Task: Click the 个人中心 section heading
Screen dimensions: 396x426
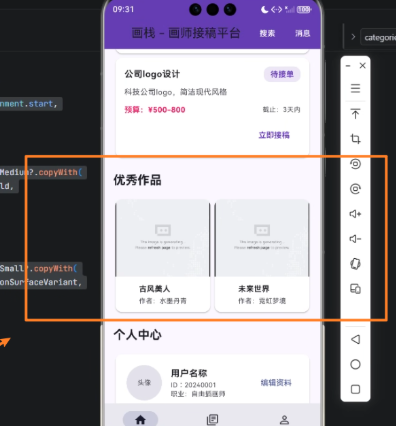Action: coord(137,334)
